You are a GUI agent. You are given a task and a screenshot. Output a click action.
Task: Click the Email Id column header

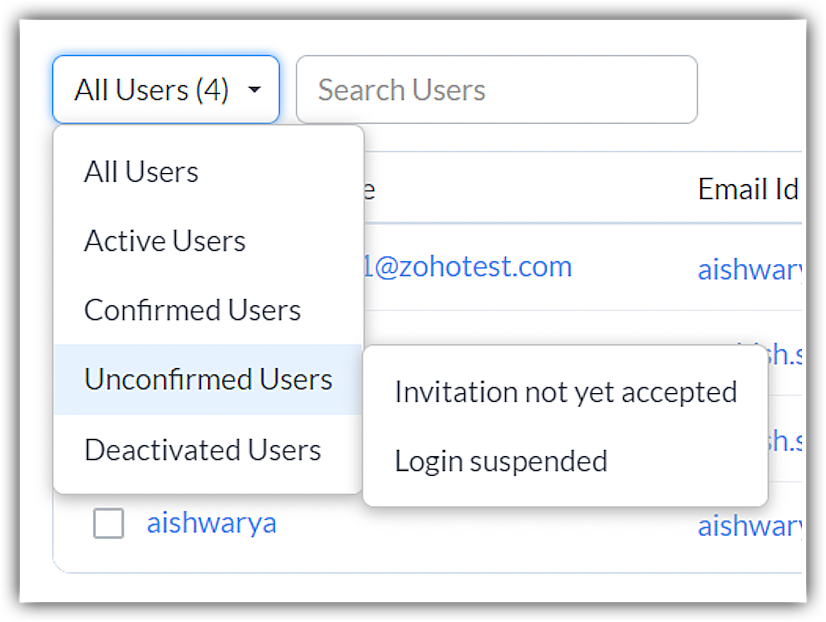[747, 189]
